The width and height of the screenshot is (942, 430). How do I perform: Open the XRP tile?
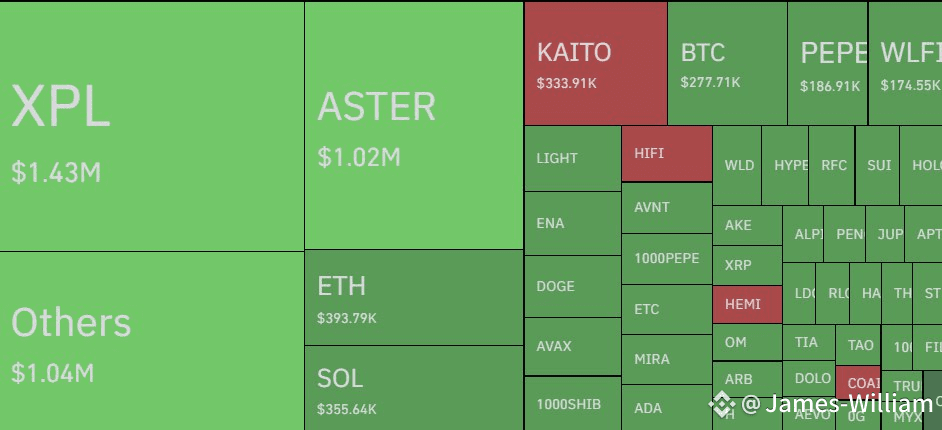pyautogui.click(x=747, y=265)
